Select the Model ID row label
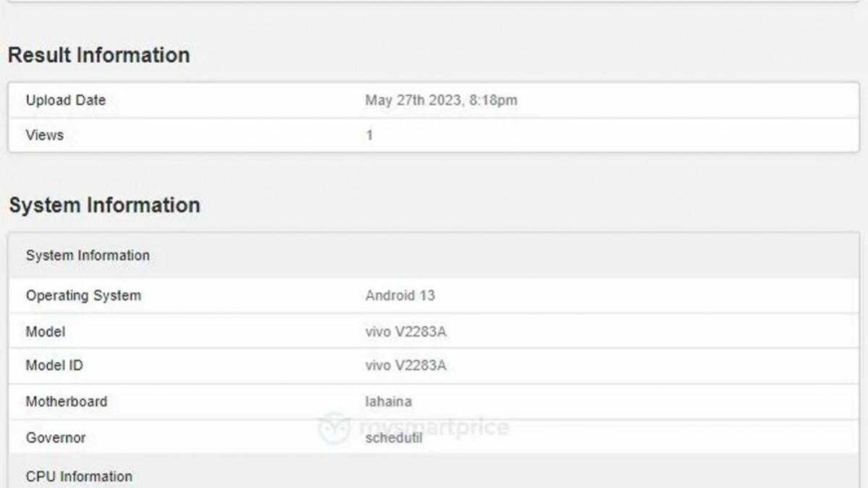 tap(54, 366)
